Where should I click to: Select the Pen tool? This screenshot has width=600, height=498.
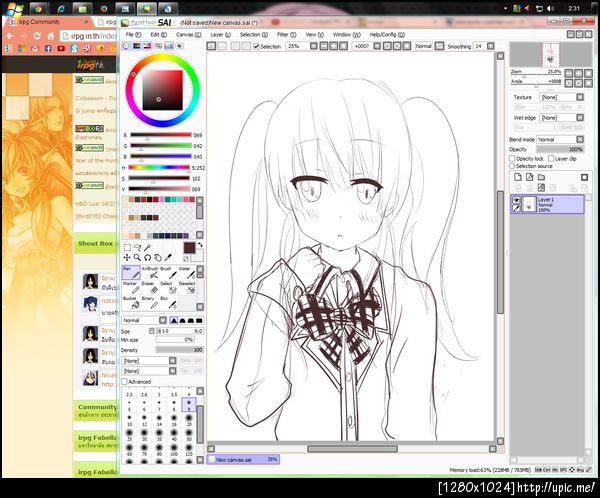(131, 273)
